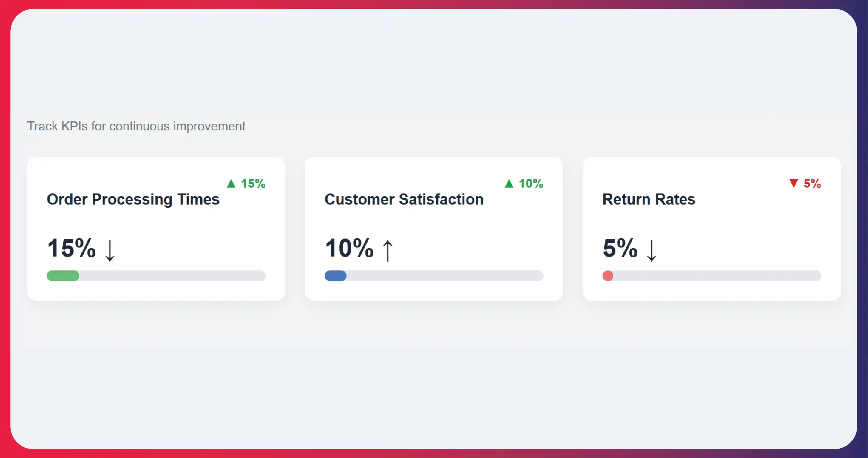Click the green up triangle beside 15%
Viewport: 868px width, 458px height.
231,184
